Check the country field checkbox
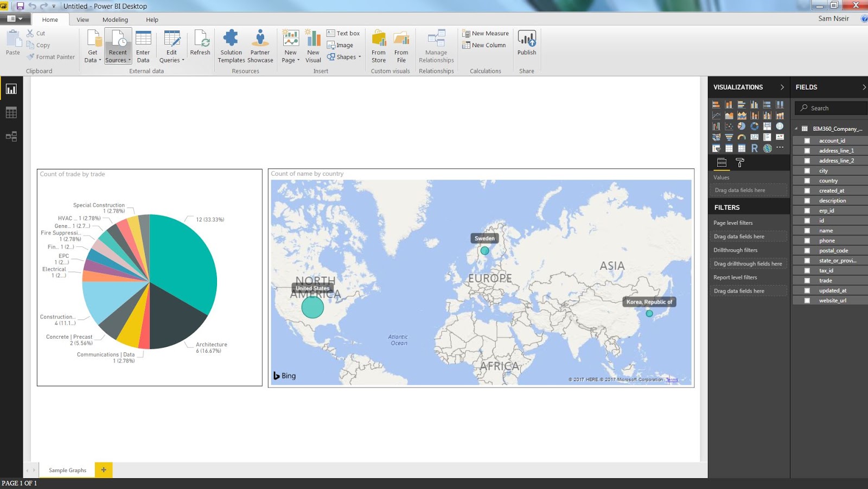Screen dimensions: 868x489 [x=807, y=180]
